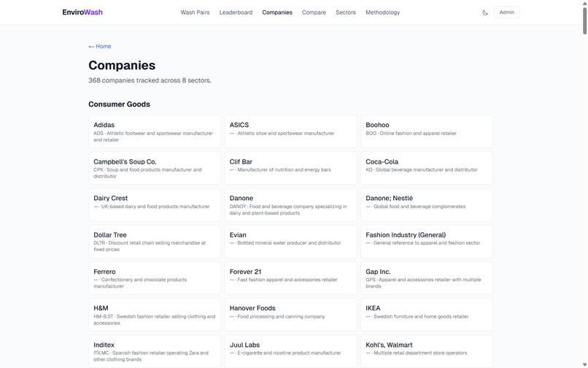Open Fashion Industry (General) card
Screen dimensions: 588x368
(427, 242)
